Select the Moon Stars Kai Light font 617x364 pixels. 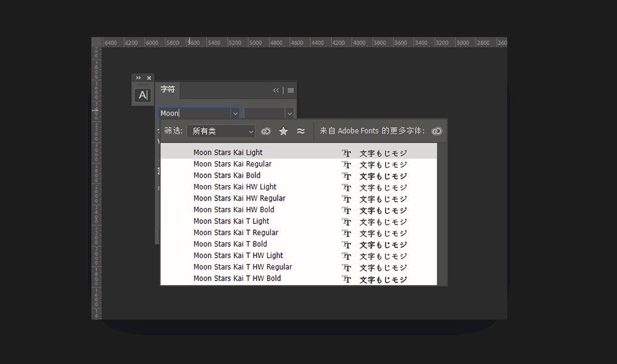299,152
